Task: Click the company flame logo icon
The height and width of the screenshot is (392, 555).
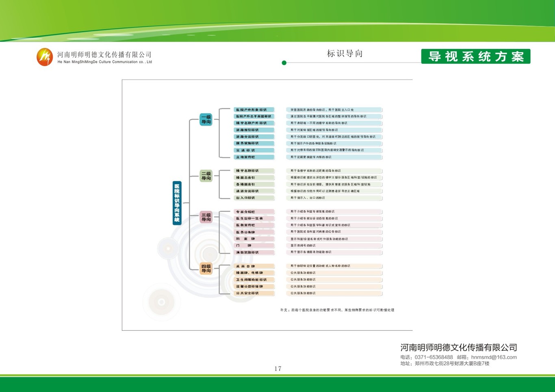Action: (45, 57)
